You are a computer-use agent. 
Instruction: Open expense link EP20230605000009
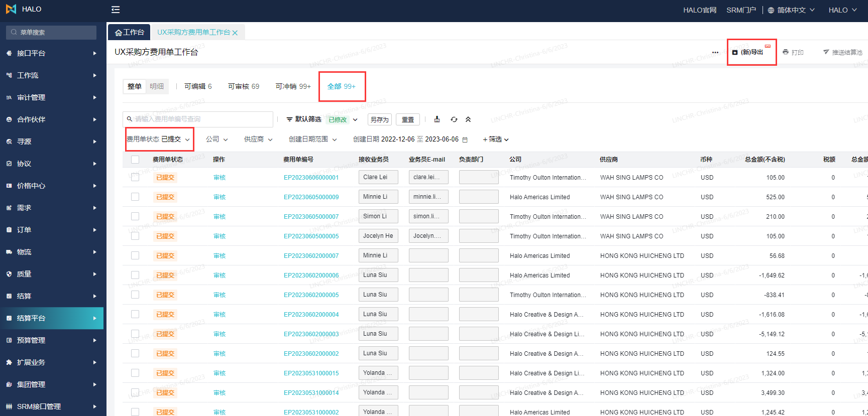311,197
